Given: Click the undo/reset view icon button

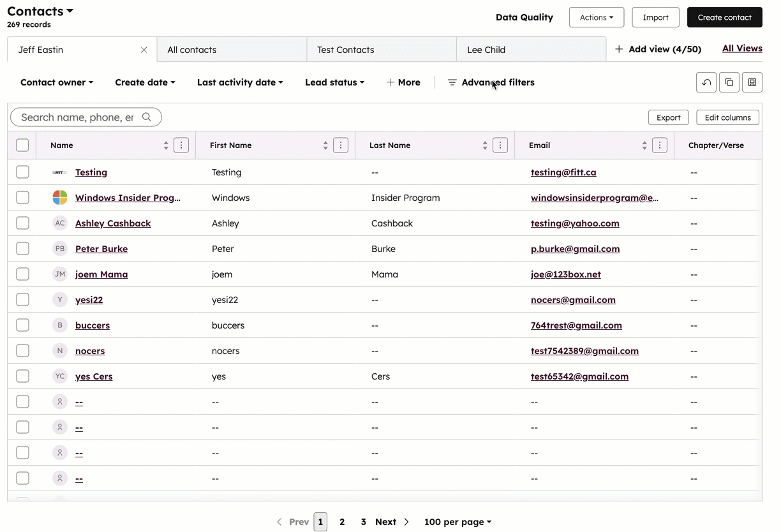Looking at the screenshot, I should (706, 82).
